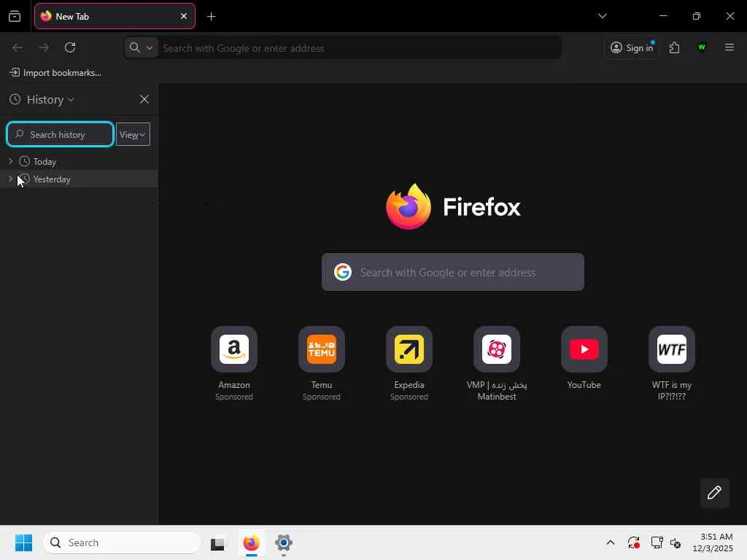
Task: Close the History sidebar
Action: click(144, 99)
